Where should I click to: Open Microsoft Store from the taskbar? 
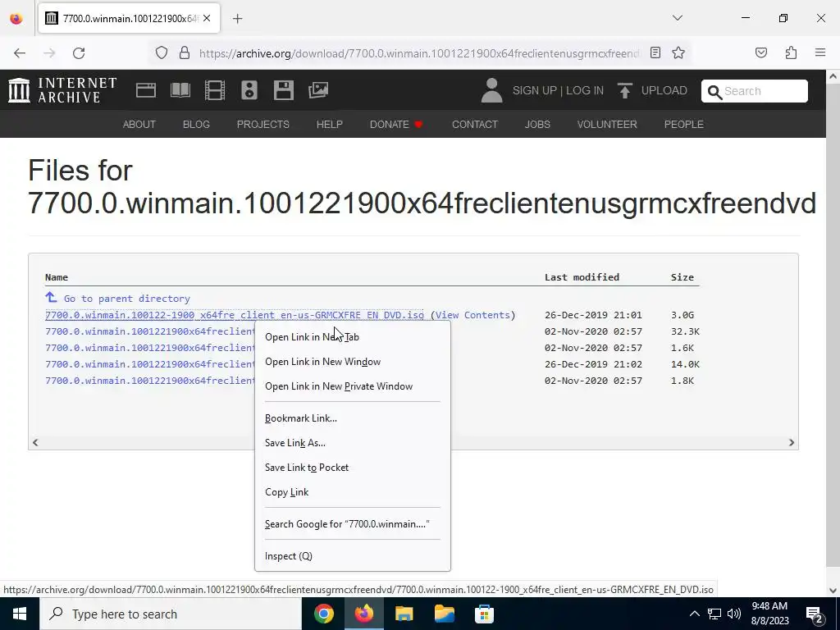click(x=484, y=614)
